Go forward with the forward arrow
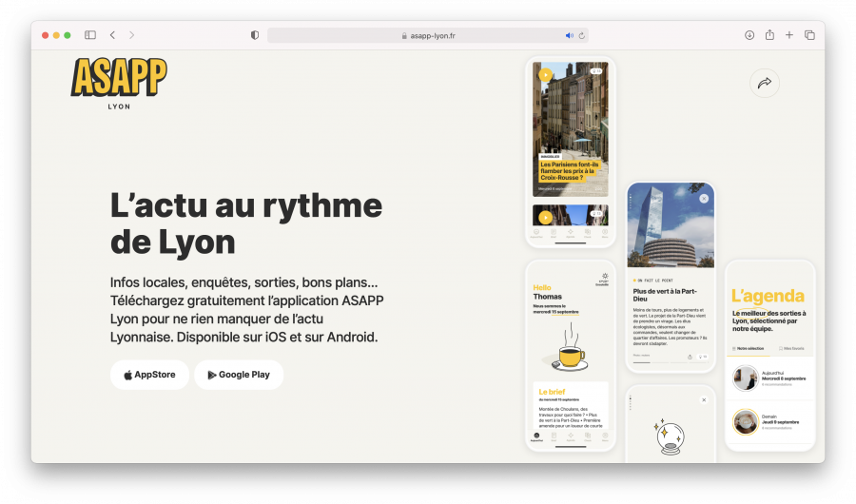 [x=131, y=35]
